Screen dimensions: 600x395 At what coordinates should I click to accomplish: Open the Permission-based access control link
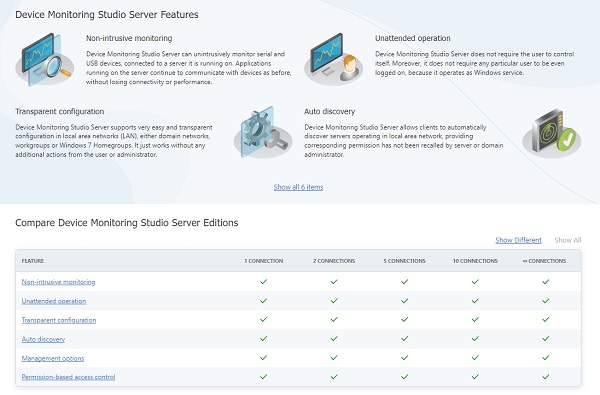tap(68, 377)
